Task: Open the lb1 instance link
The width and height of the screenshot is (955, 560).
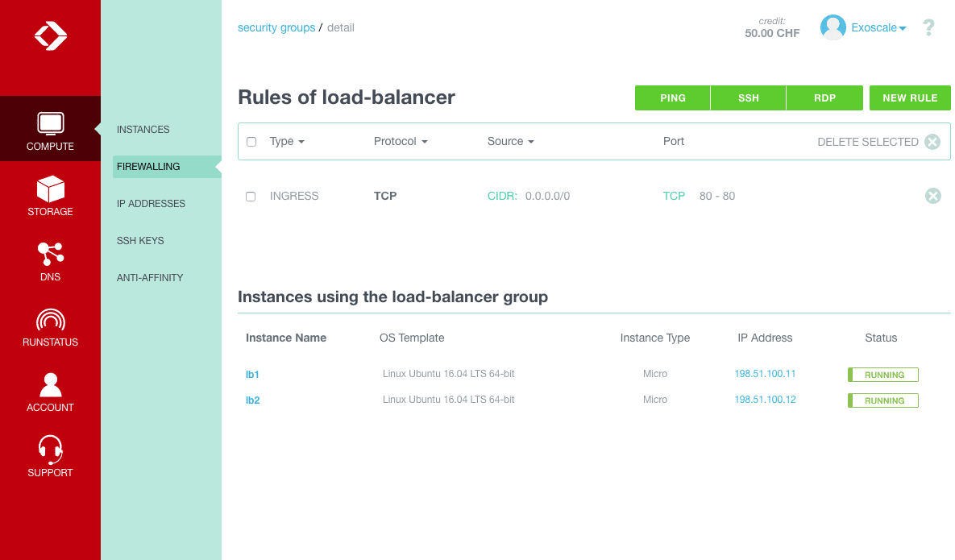Action: coord(253,374)
